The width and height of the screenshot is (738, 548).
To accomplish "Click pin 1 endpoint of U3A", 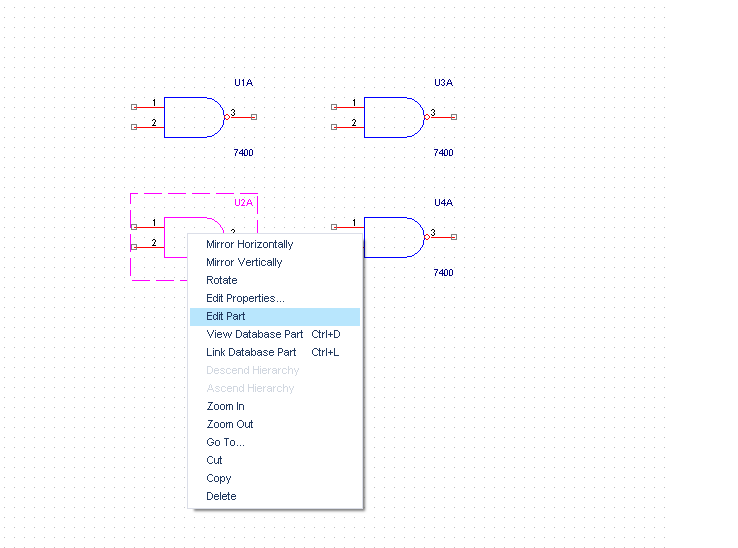I will [334, 107].
